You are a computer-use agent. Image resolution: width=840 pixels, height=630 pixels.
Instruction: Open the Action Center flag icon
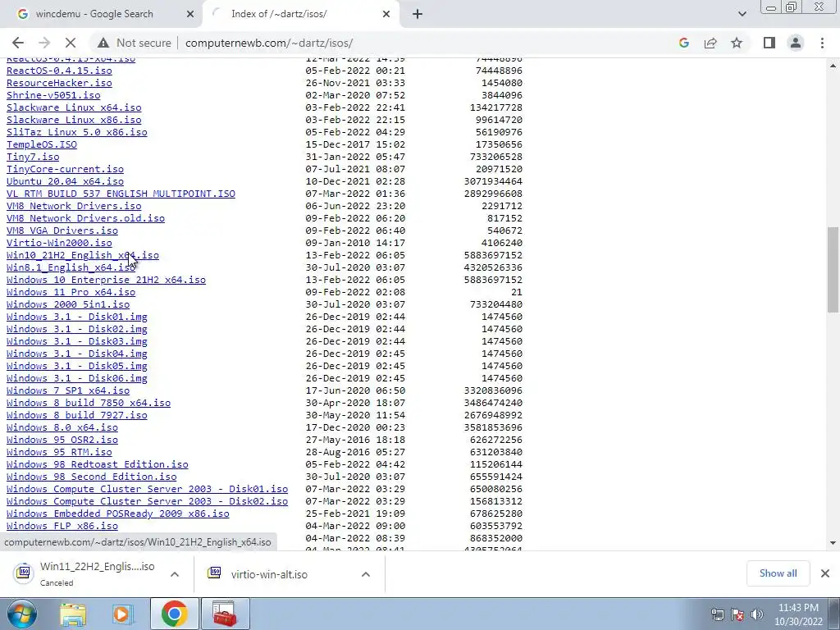pos(737,614)
